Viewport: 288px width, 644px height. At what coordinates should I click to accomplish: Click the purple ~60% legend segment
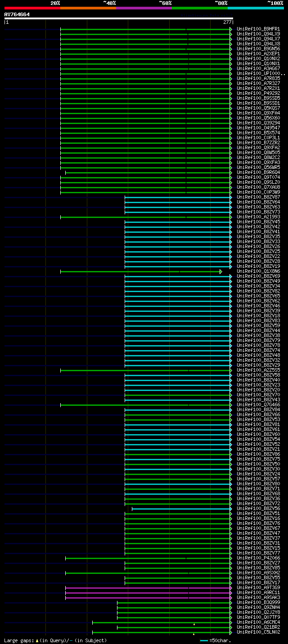(144, 8)
